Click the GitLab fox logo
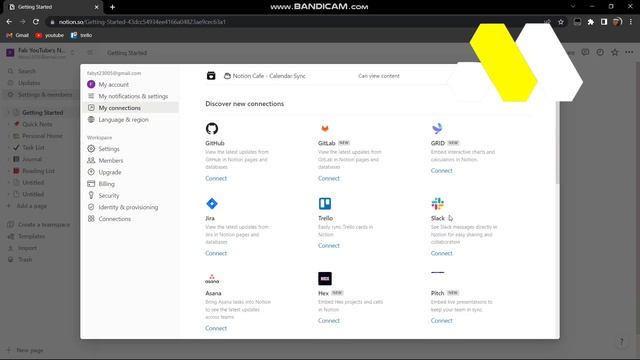This screenshot has width=640, height=360. tap(325, 129)
